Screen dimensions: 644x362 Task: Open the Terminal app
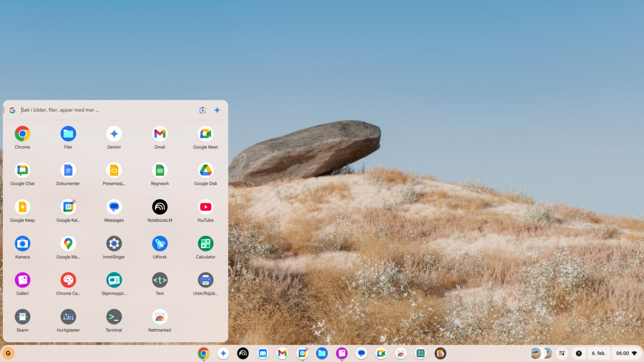click(x=114, y=317)
